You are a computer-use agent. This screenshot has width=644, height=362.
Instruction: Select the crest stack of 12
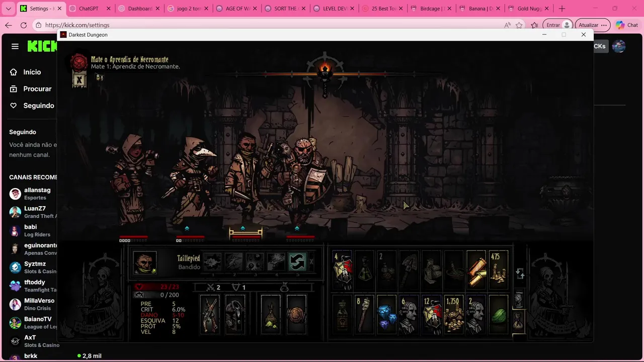[431, 315]
